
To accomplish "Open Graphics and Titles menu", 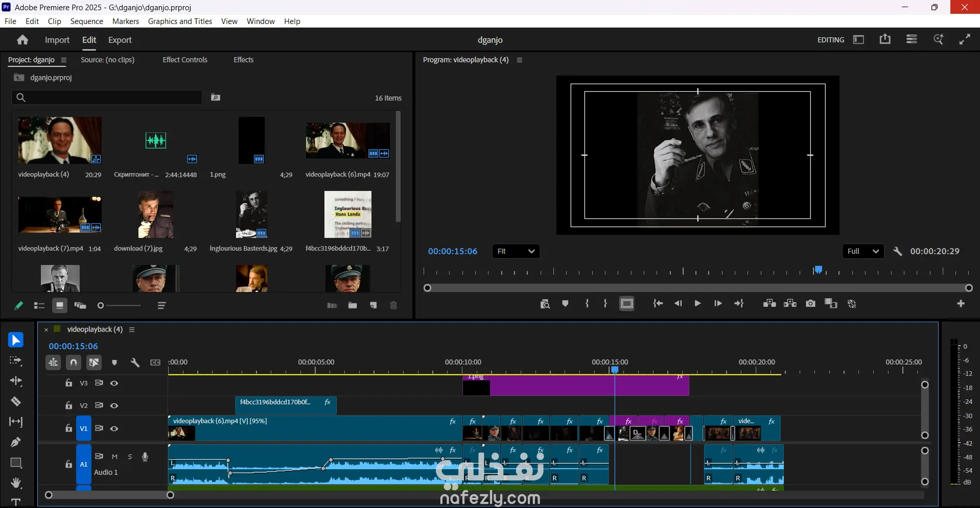I will click(x=180, y=21).
